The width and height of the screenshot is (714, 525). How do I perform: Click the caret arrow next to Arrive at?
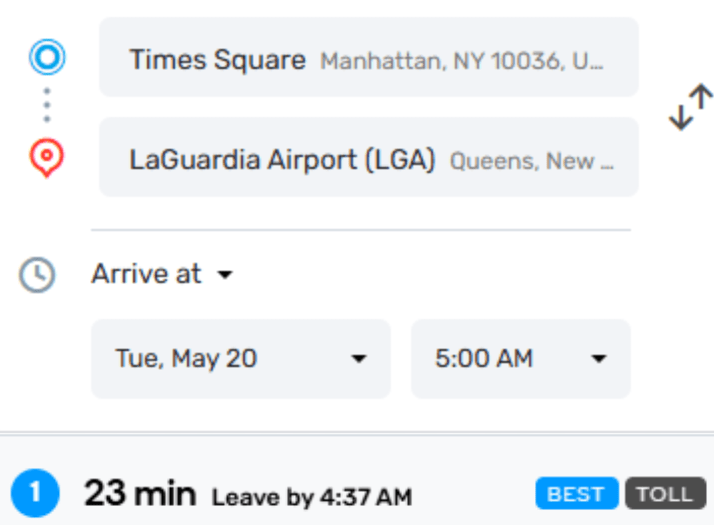(225, 275)
